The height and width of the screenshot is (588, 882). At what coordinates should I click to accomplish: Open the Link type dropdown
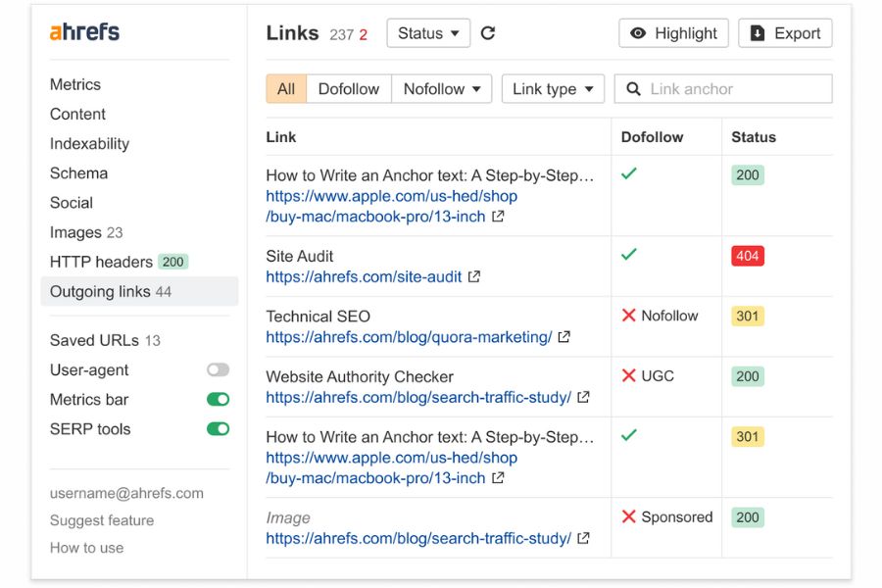point(553,89)
